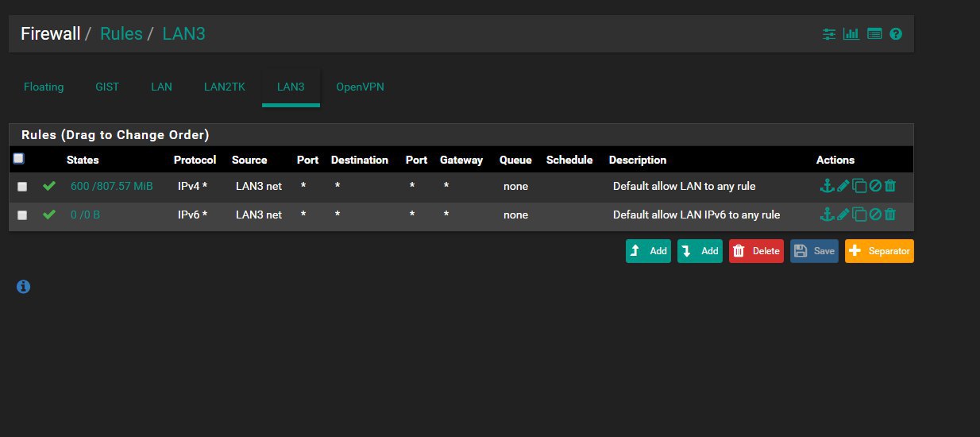Screen dimensions: 980x437
Task: Click LAN3 net source in the IPv6 row
Action: coord(259,215)
